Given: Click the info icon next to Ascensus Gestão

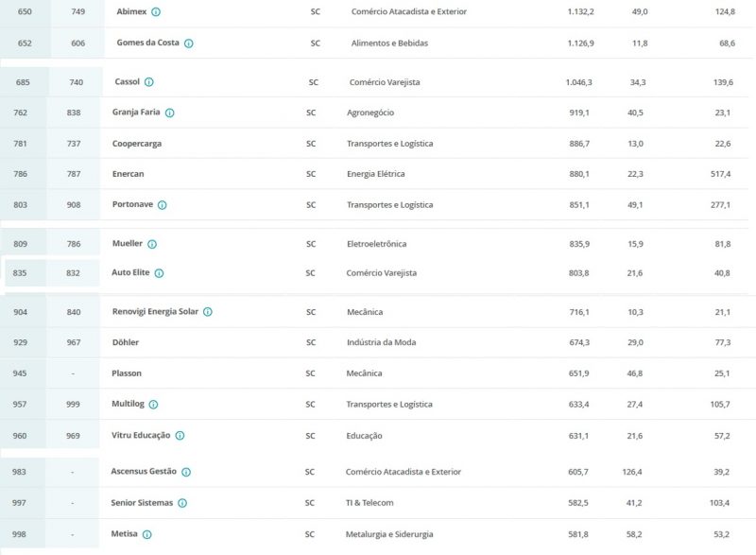Looking at the screenshot, I should point(186,472).
